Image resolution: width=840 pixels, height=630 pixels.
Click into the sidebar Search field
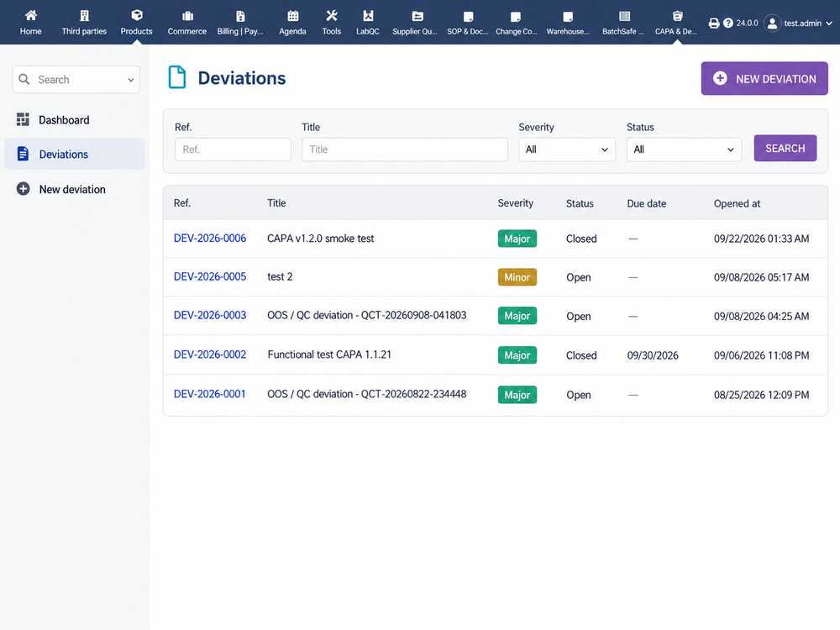click(76, 80)
